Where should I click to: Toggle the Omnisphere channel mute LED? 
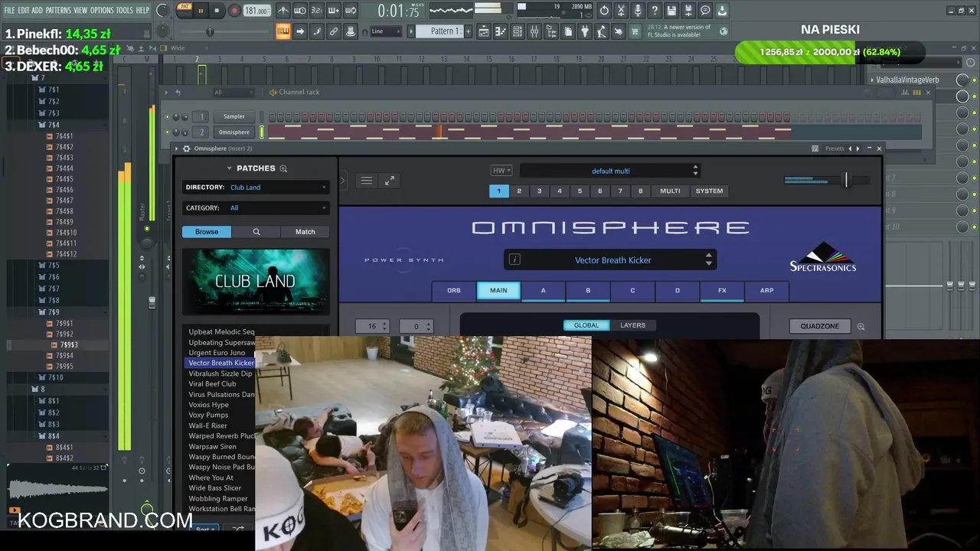point(168,132)
